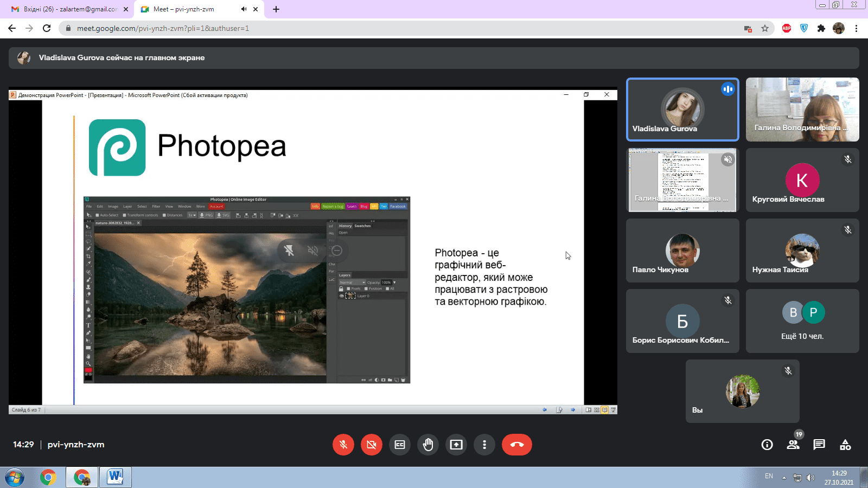Open a new browser tab
This screenshot has width=868, height=488.
coord(276,9)
